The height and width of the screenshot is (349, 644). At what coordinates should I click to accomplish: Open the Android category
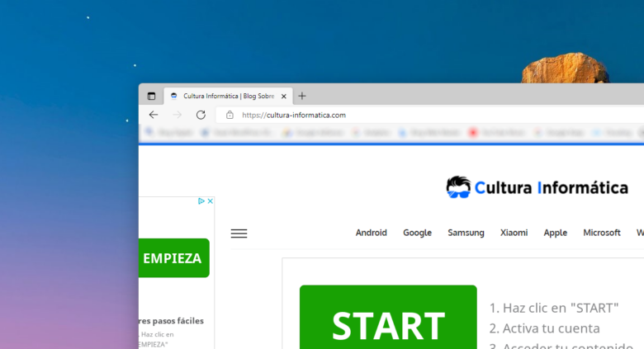(x=372, y=233)
